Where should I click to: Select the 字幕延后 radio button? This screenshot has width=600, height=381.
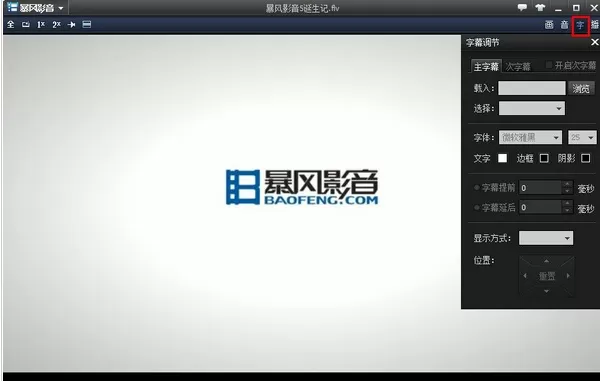click(477, 207)
